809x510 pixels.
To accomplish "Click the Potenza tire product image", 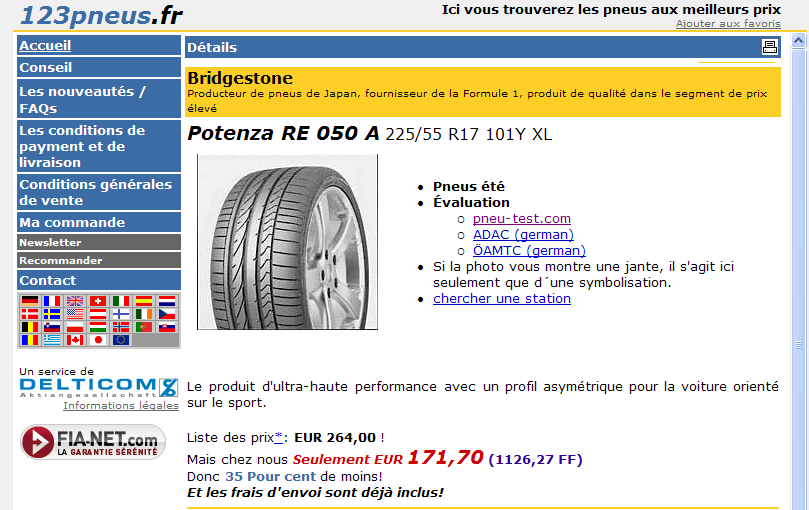I will coord(287,242).
